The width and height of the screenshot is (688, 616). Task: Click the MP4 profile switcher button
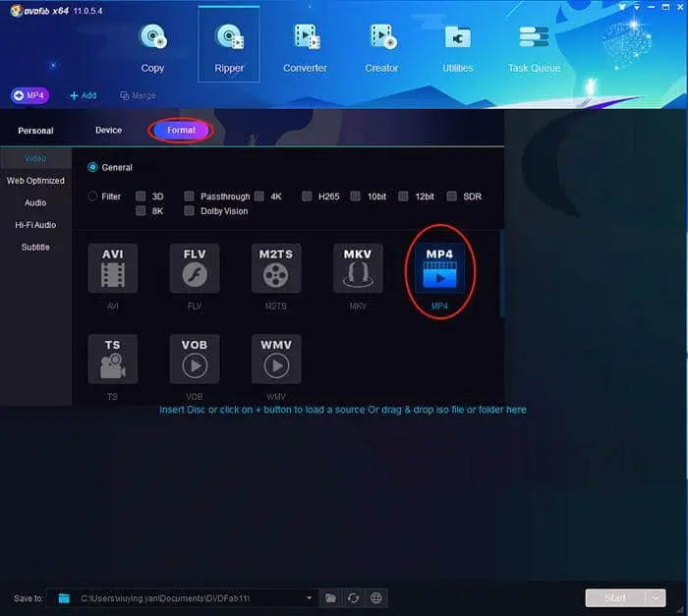coord(29,95)
